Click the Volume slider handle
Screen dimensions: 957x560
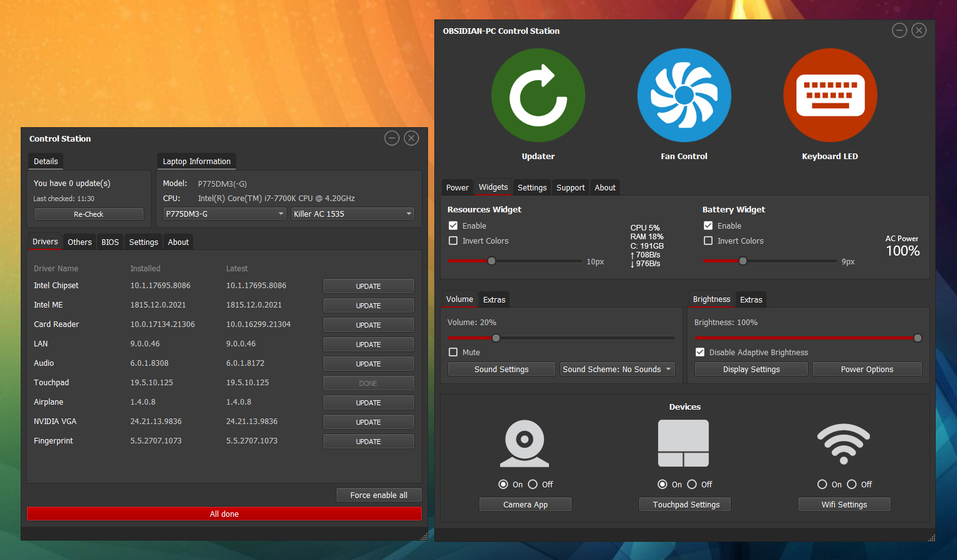(x=496, y=338)
